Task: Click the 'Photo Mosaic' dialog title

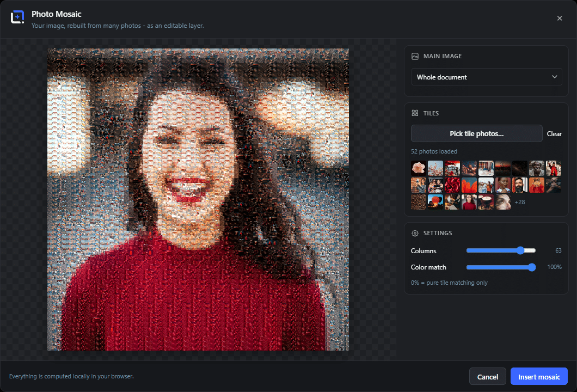Action: 56,14
